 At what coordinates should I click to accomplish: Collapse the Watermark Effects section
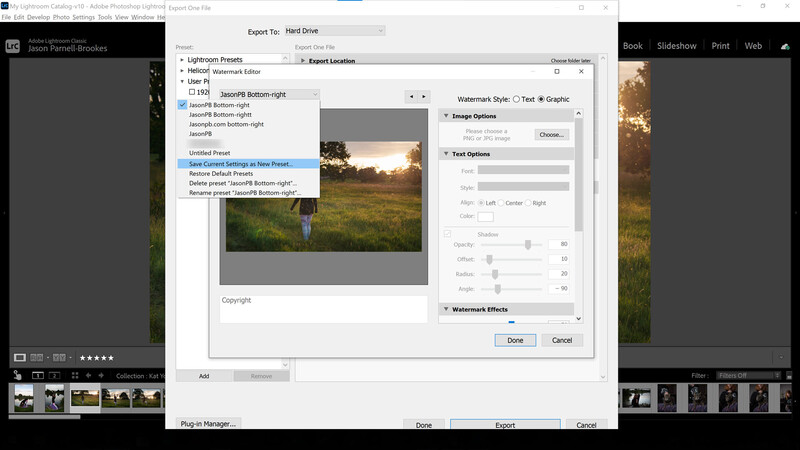click(446, 309)
